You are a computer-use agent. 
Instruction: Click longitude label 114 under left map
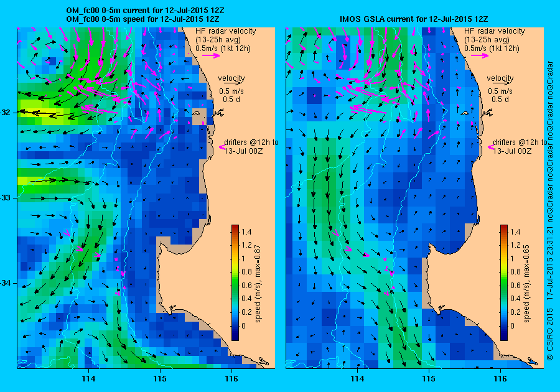pos(88,379)
